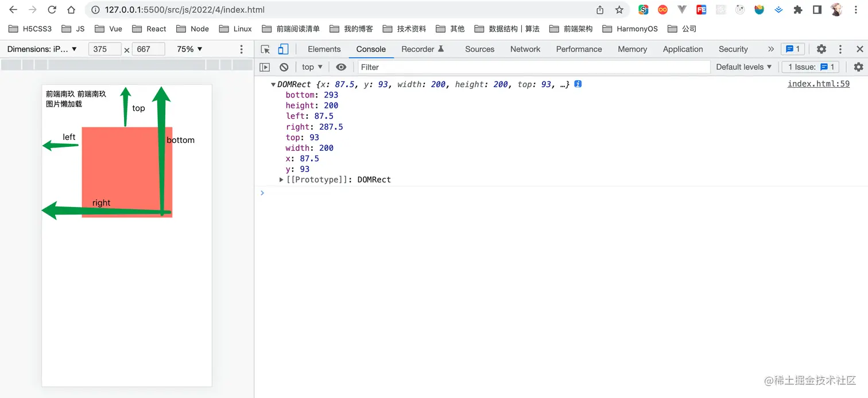Select the inspect element picker tool

coord(265,49)
